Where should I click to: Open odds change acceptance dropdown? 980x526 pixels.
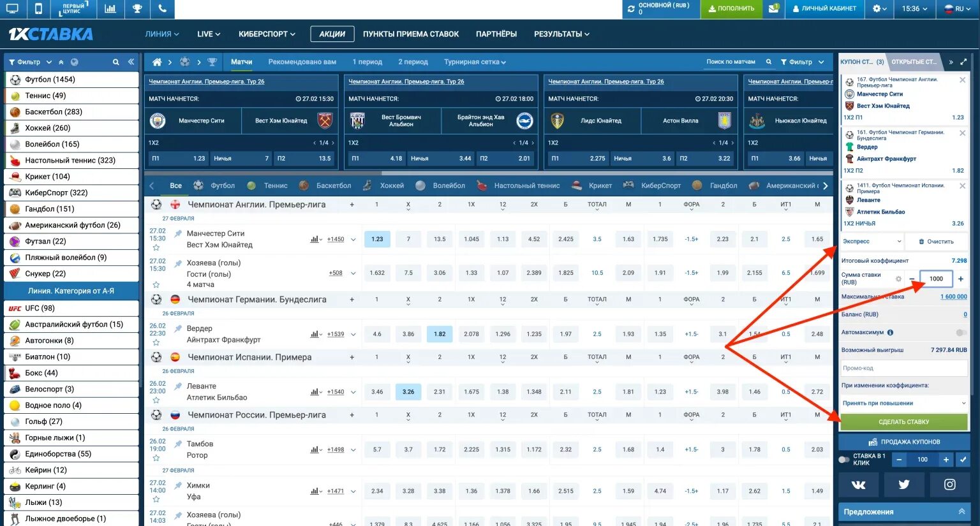pos(905,403)
